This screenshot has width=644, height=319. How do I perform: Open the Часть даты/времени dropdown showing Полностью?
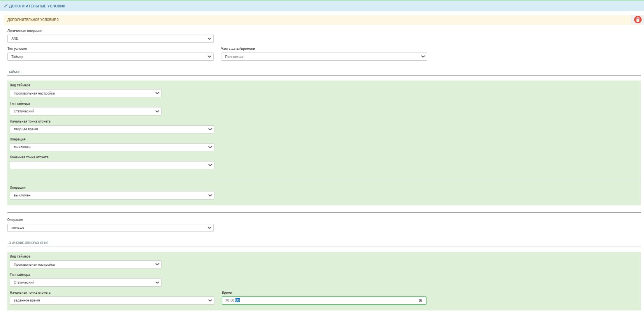coord(324,57)
